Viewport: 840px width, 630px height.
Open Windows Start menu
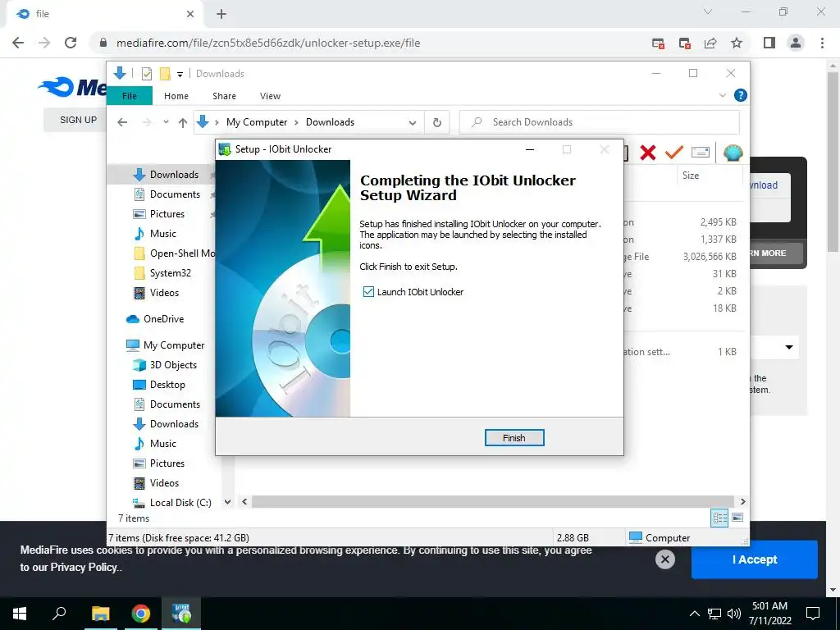coord(20,614)
